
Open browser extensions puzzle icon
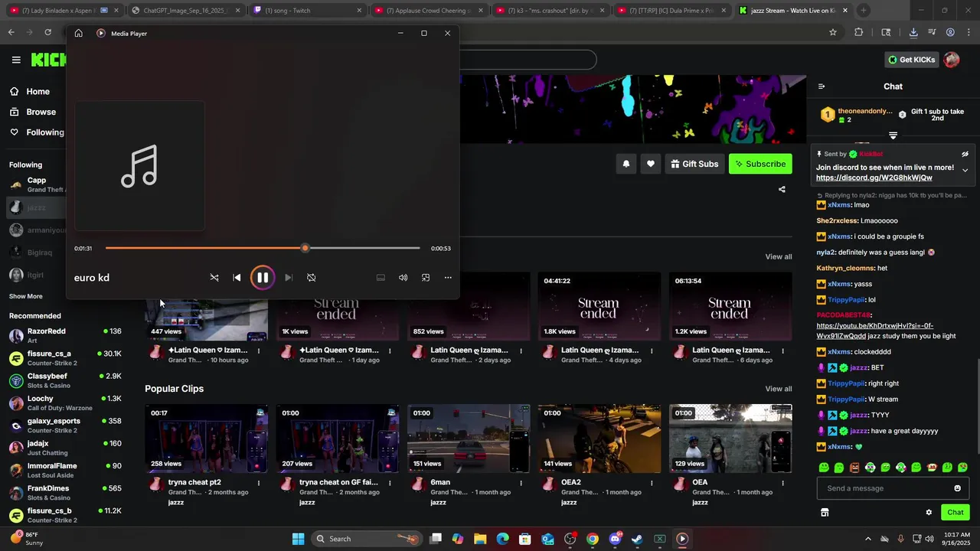coord(858,32)
